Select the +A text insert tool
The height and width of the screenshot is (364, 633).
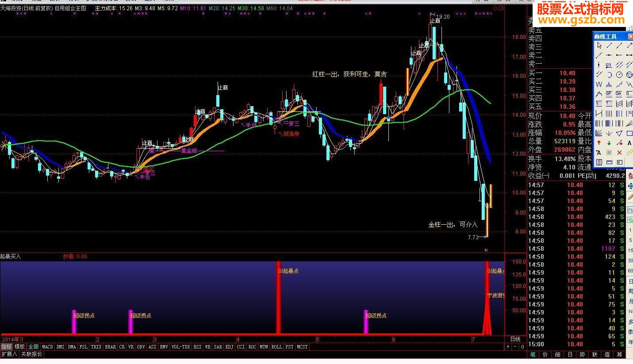coord(599,153)
